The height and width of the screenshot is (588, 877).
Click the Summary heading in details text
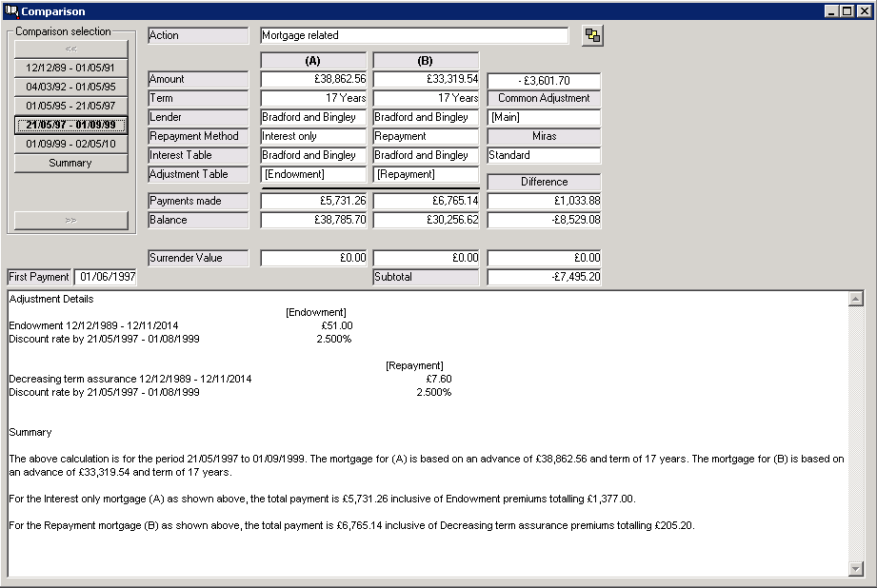coord(30,432)
